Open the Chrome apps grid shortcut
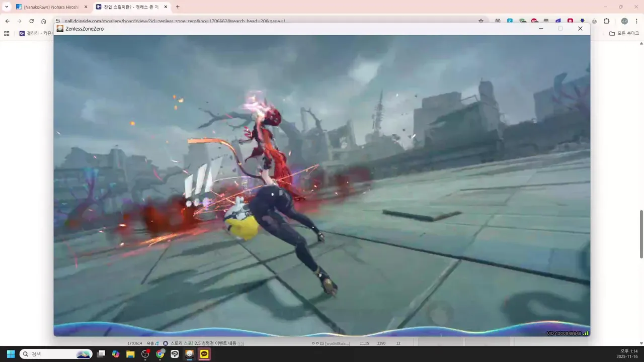This screenshot has width=644, height=362. [x=7, y=33]
